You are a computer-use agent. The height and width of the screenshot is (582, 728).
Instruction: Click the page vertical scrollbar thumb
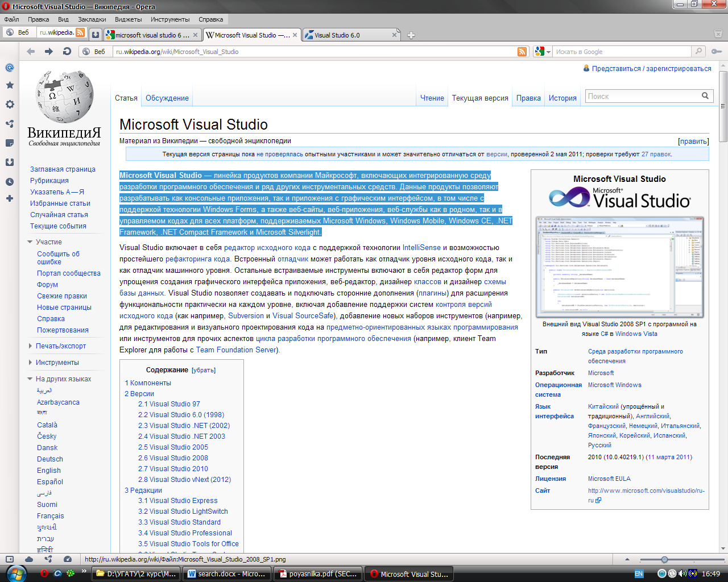pos(723,105)
